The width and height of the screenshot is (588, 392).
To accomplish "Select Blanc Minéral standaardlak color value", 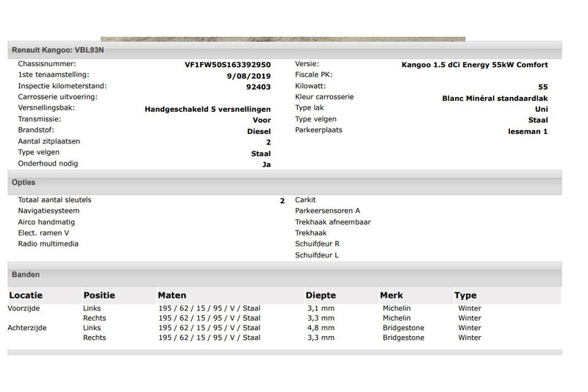I will tap(495, 98).
